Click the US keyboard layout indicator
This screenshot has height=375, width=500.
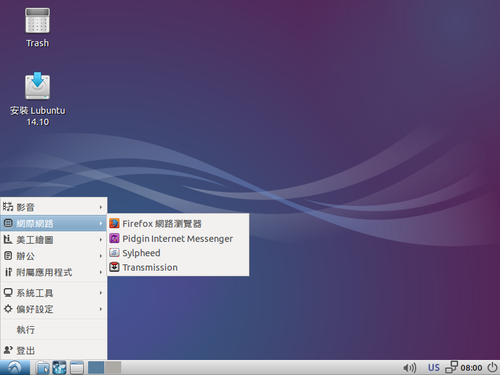pos(434,368)
